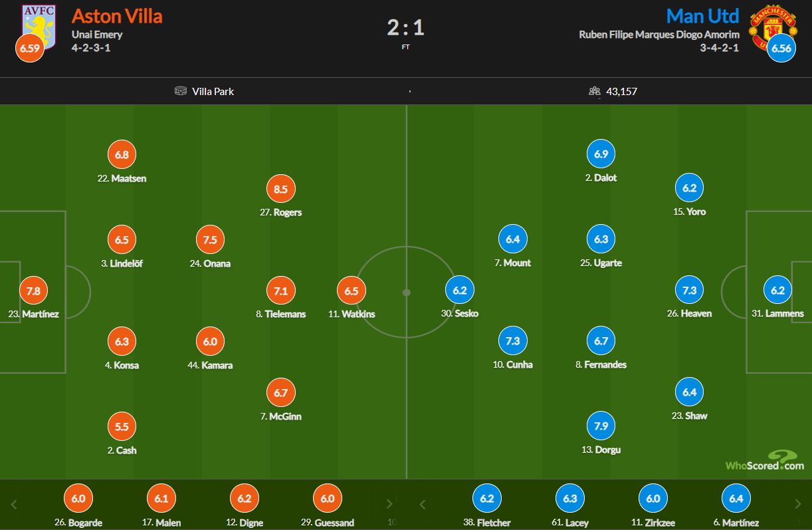Click the attendance crowd icon
The height and width of the screenshot is (530, 812).
595,91
